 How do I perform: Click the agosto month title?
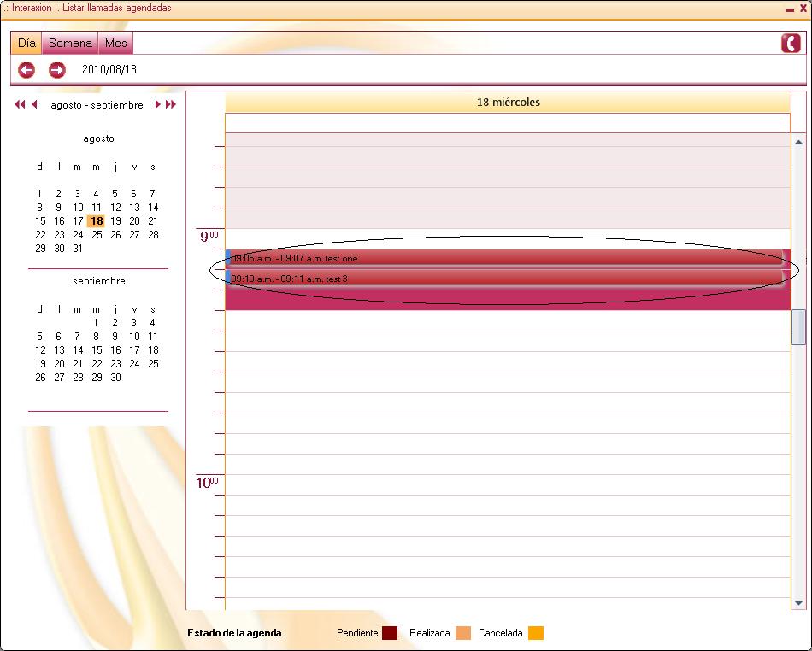pyautogui.click(x=98, y=138)
